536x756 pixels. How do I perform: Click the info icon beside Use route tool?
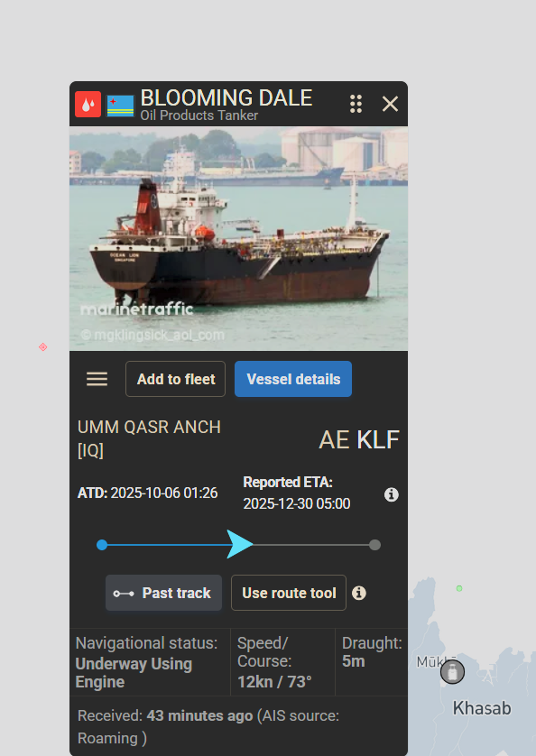pyautogui.click(x=358, y=593)
